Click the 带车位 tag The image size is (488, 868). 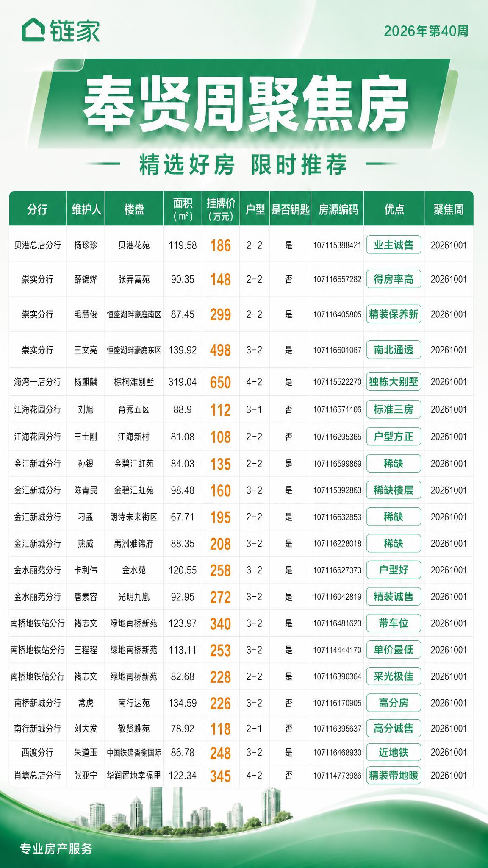[394, 623]
